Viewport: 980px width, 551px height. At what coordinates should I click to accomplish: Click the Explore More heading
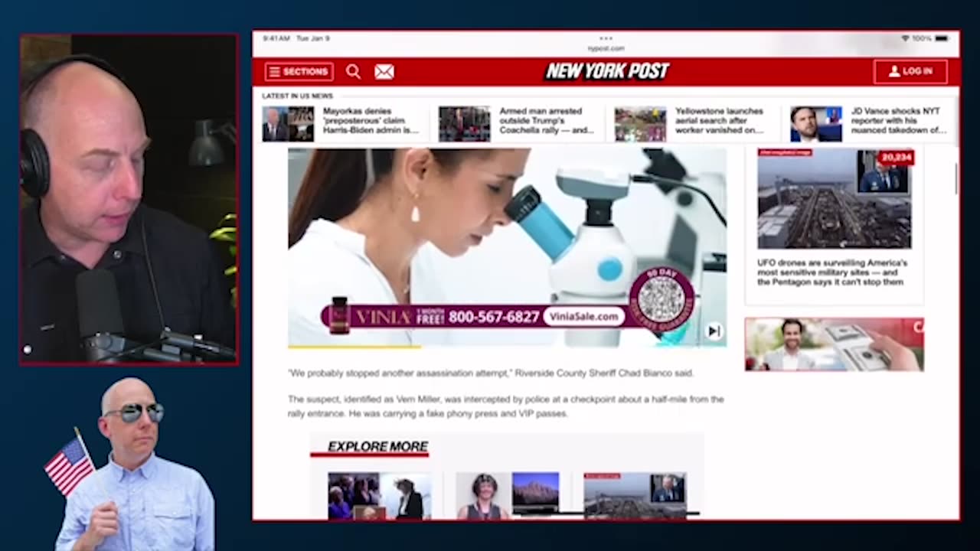377,446
